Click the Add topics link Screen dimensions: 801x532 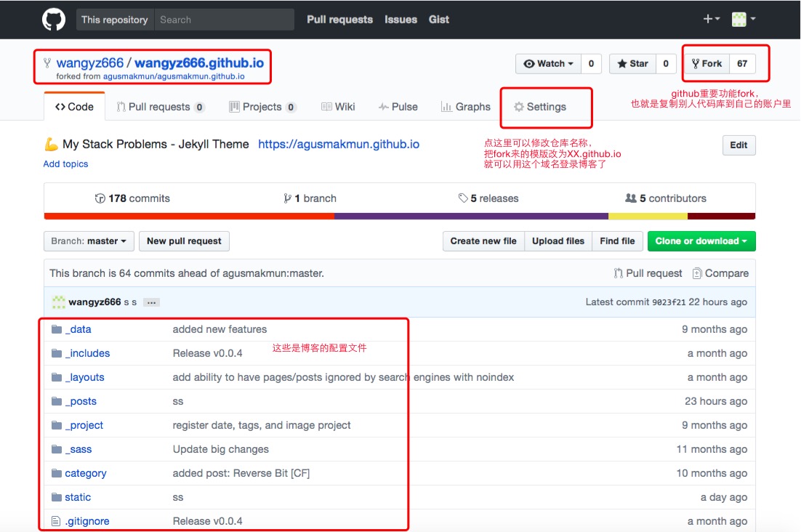coord(65,164)
